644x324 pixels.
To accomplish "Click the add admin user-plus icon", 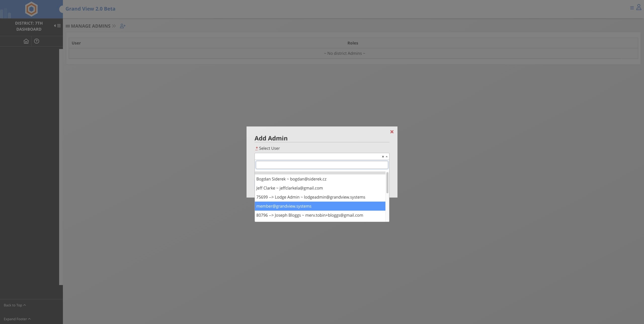I will pos(123,26).
